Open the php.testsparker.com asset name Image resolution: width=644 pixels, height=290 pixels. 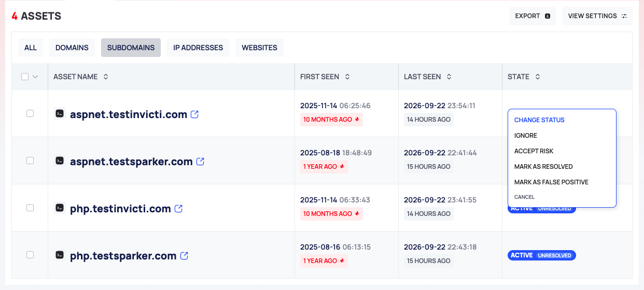123,256
